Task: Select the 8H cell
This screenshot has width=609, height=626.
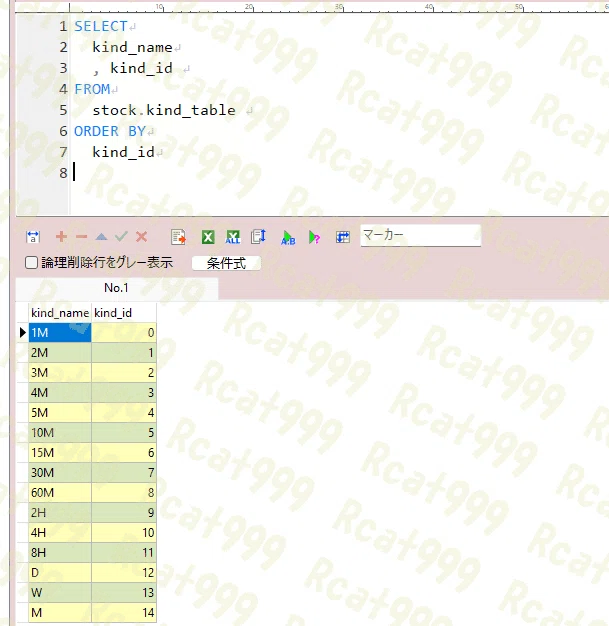Action: (60, 552)
